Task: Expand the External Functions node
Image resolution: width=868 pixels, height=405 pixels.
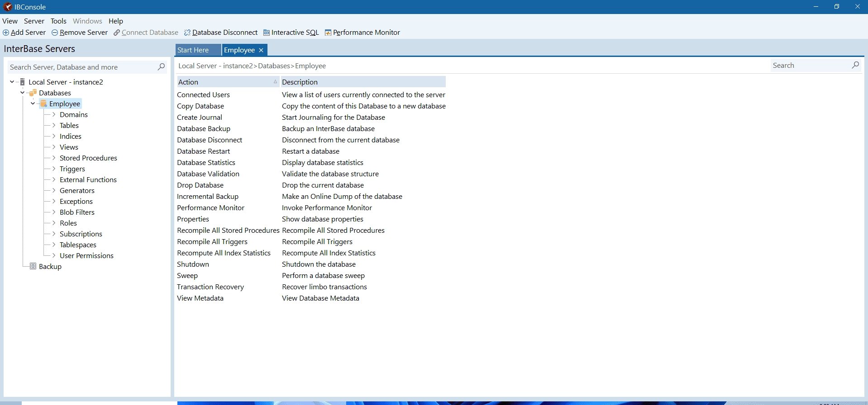Action: coord(54,179)
